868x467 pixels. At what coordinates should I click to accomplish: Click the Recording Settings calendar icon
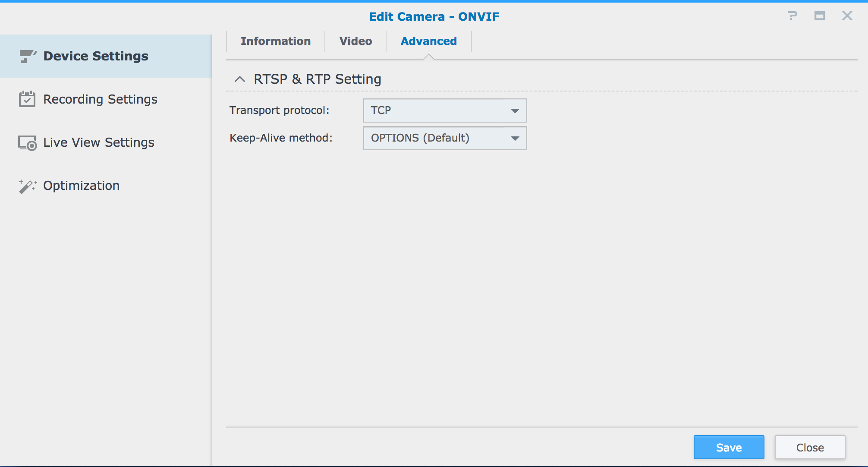(27, 99)
